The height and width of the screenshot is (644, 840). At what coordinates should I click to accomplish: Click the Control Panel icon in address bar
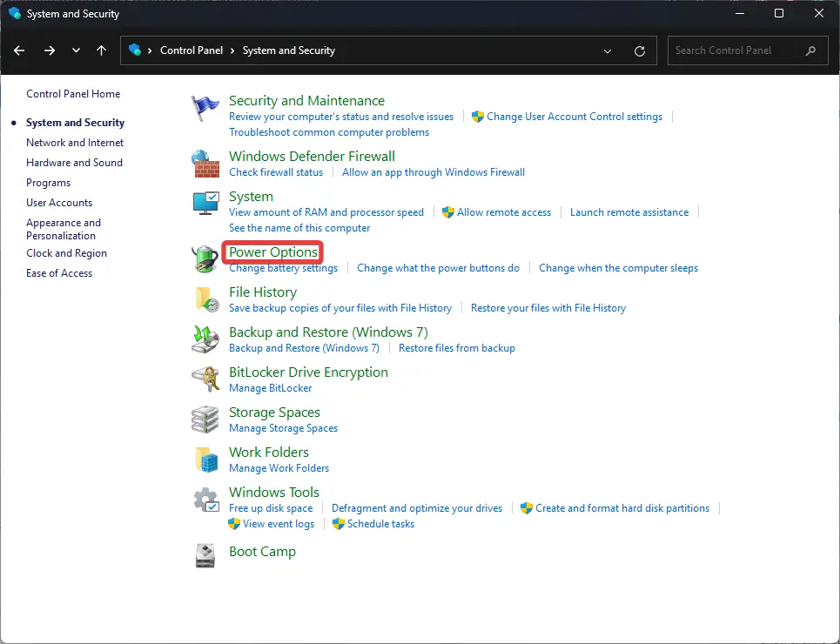point(135,50)
